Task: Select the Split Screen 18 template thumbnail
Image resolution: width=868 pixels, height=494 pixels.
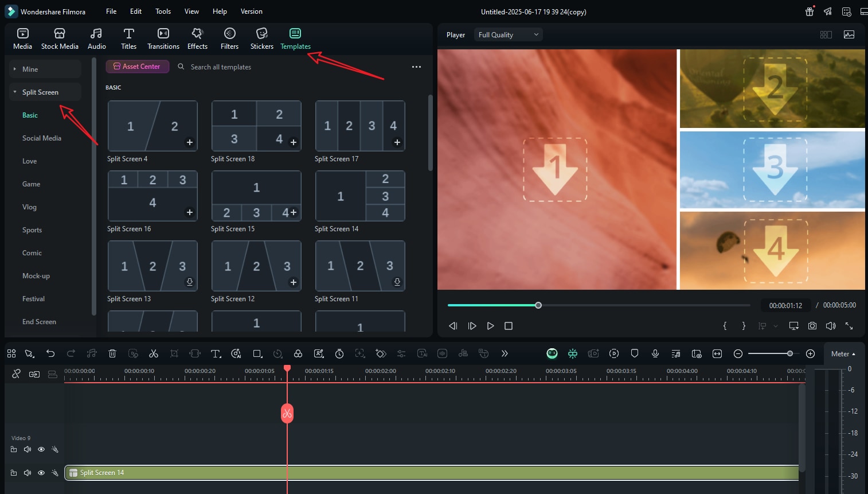Action: click(256, 126)
